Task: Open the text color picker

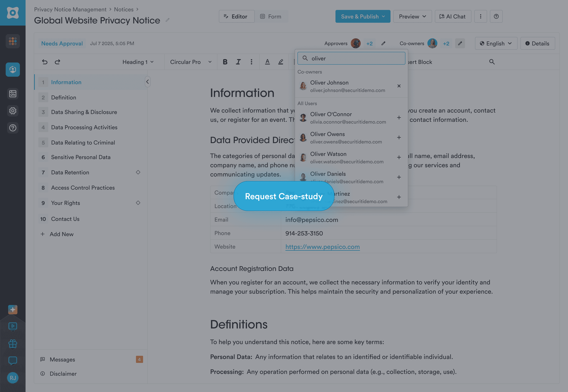Action: point(267,62)
